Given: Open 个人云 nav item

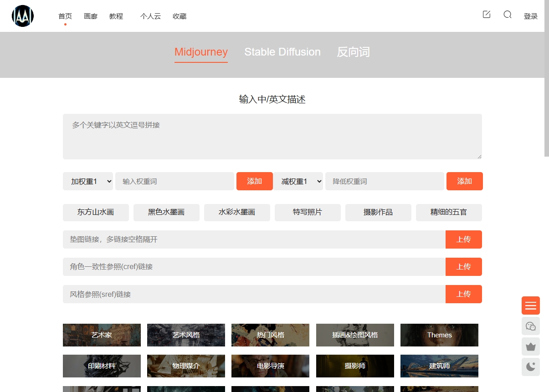Looking at the screenshot, I should 151,16.
